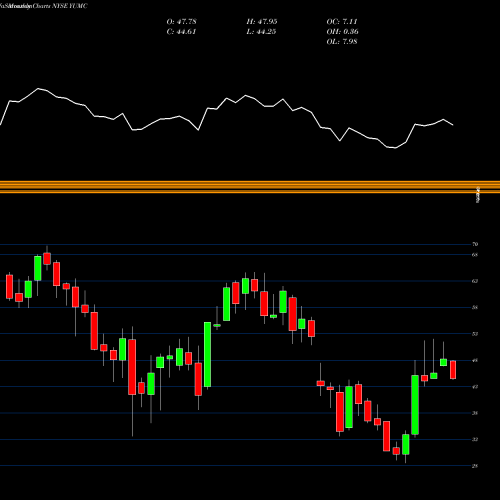The width and height of the screenshot is (500, 500).
Task: Click the last red candlestick on the right
Action: tap(453, 370)
